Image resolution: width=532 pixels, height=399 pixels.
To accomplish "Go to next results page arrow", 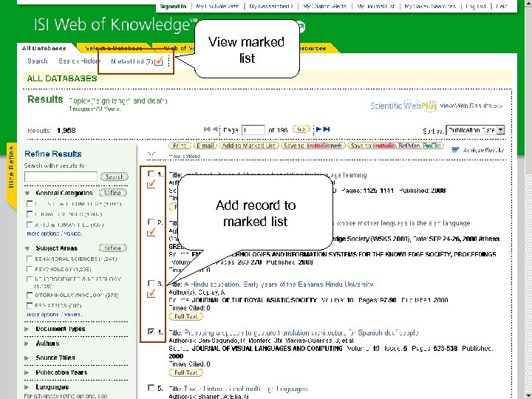I will [318, 129].
